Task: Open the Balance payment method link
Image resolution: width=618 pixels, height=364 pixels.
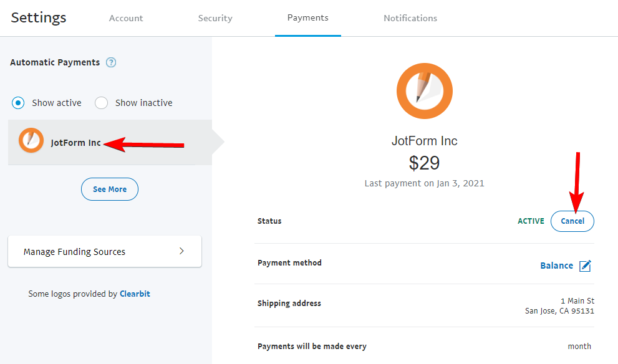Action: click(556, 266)
